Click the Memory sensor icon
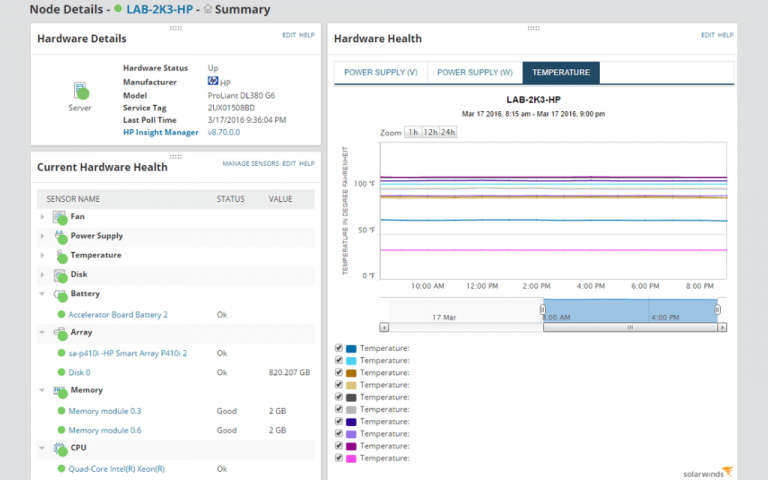Viewport: 768px width, 480px height. 59,390
